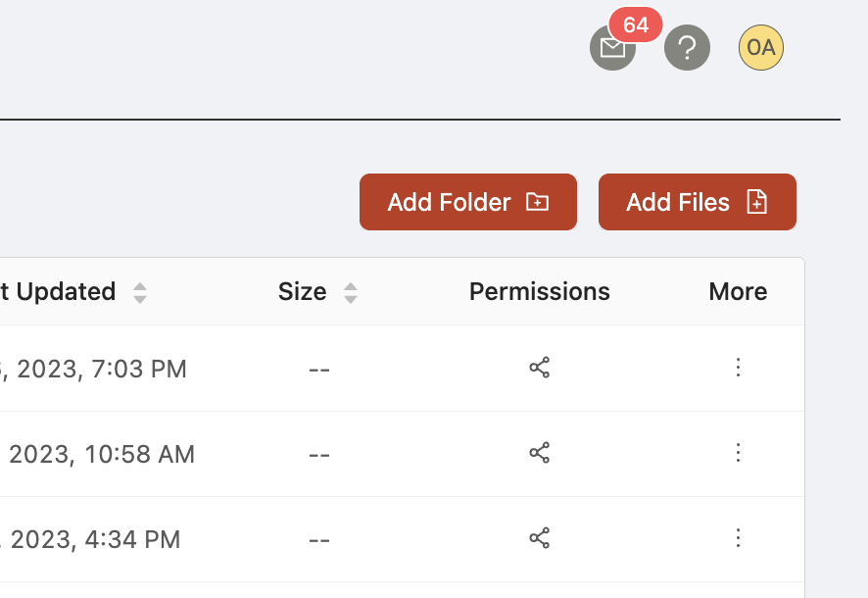Click the Add Files button
The height and width of the screenshot is (598, 868).
(x=698, y=202)
